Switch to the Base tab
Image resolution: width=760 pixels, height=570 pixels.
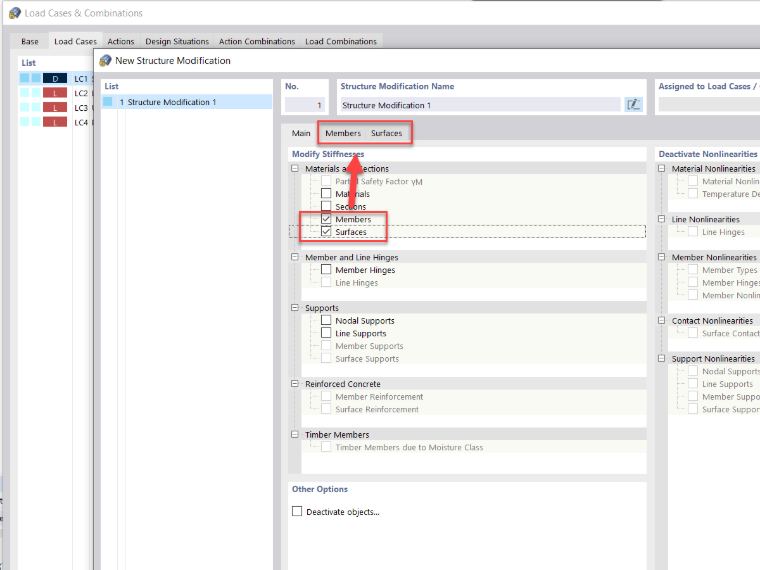pos(30,42)
